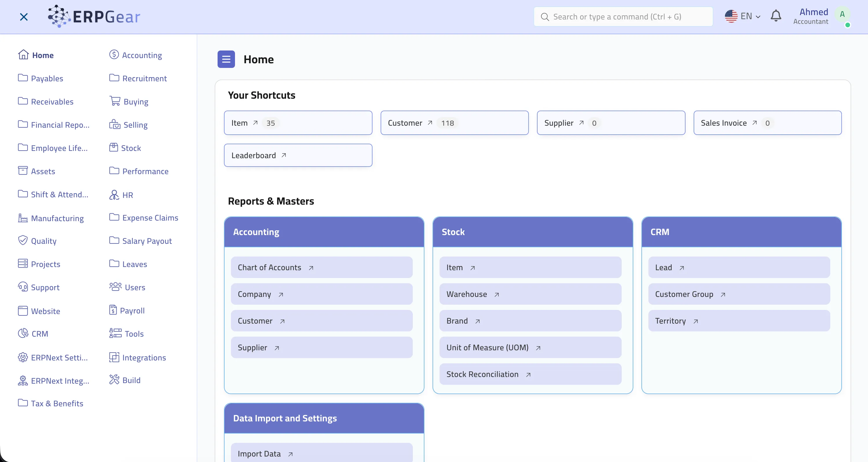
Task: Click the Website browser icon
Action: tap(23, 311)
